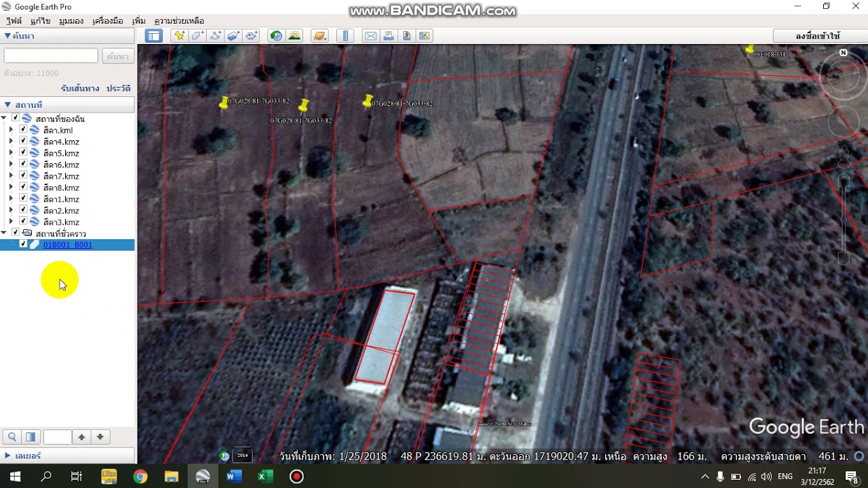Toggle the sidebar hide/show button
This screenshot has height=488, width=868.
(x=153, y=36)
